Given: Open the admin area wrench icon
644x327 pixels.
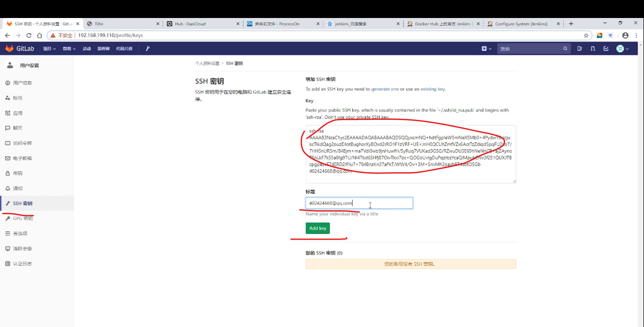Looking at the screenshot, I should click(148, 48).
